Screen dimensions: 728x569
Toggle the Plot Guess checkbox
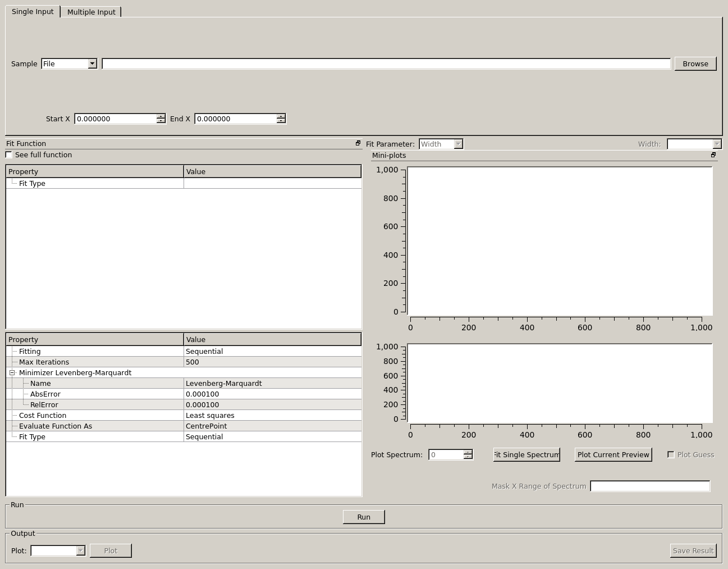point(671,454)
